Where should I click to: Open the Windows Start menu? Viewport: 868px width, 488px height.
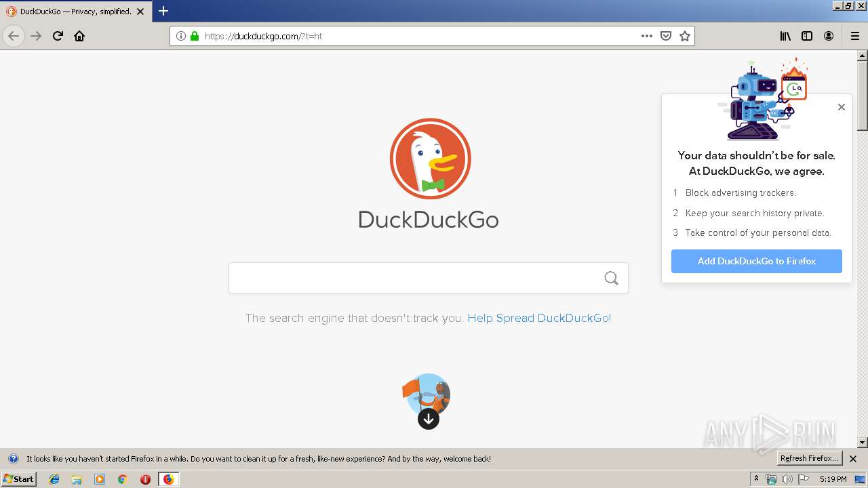(18, 479)
